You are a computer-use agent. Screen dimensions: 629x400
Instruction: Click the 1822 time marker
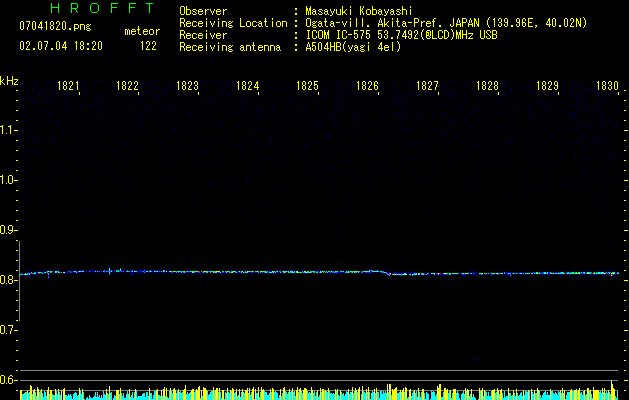tap(127, 86)
